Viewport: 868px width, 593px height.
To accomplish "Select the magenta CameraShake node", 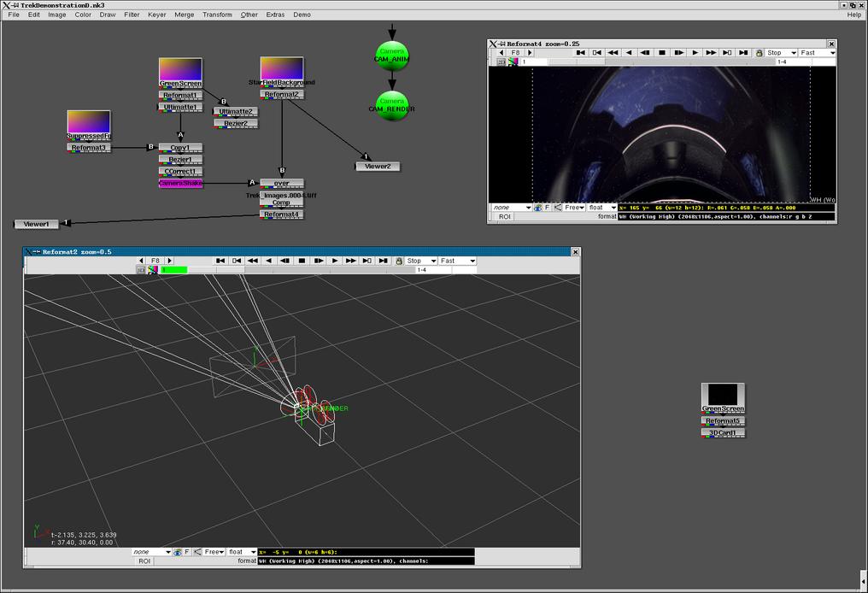I will (180, 183).
